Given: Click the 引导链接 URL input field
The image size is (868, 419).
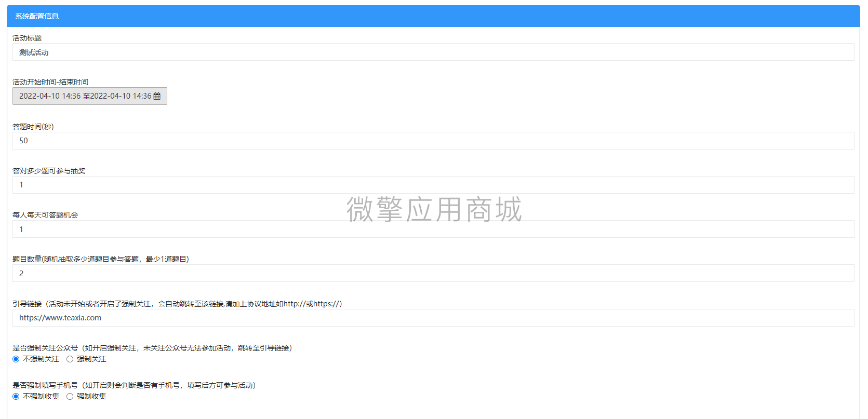Looking at the screenshot, I should 433,318.
